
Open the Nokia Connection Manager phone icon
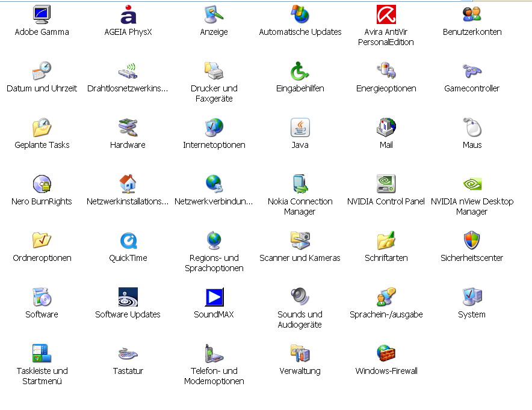[300, 184]
